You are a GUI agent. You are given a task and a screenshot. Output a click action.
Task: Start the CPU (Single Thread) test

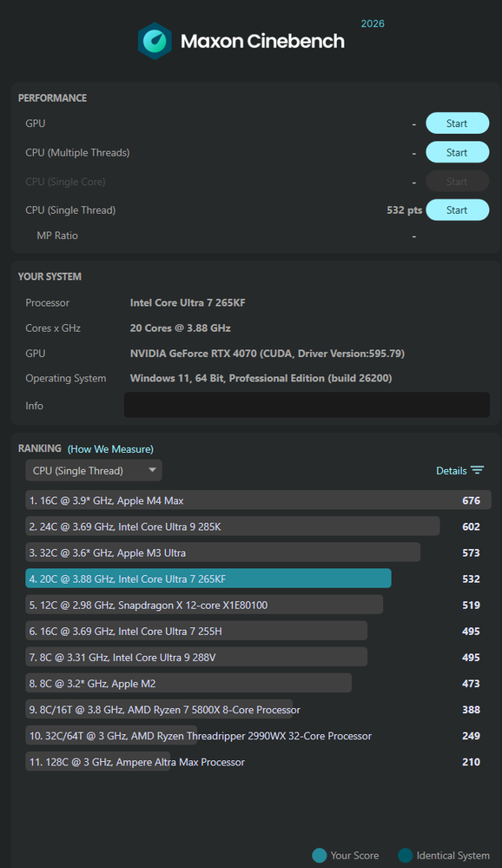point(457,209)
